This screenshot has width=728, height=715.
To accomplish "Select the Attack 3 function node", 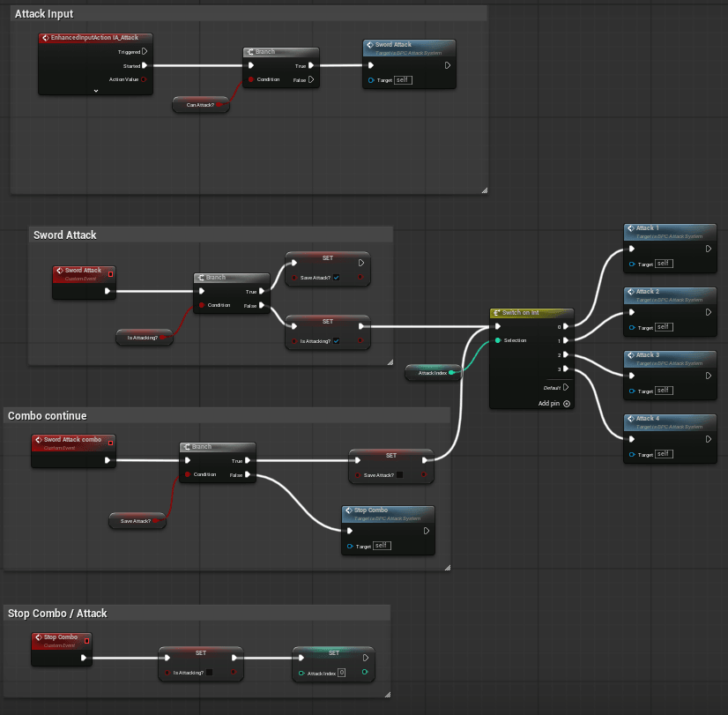I will coord(670,376).
